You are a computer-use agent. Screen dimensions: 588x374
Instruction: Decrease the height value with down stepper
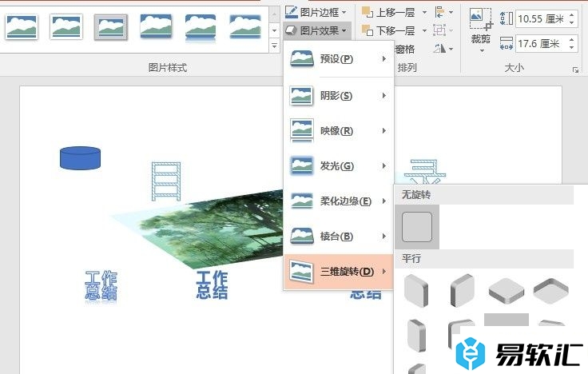pos(572,22)
